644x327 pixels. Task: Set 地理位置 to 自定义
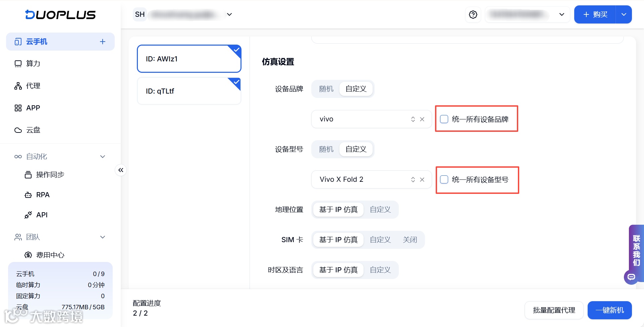[380, 210]
